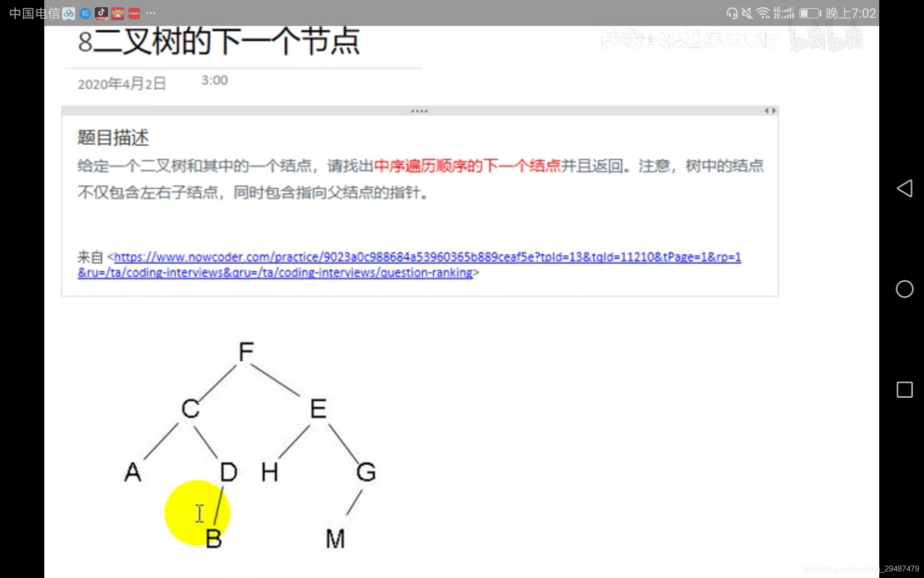
Task: Click the note date 2020年4月2日
Action: coord(122,84)
